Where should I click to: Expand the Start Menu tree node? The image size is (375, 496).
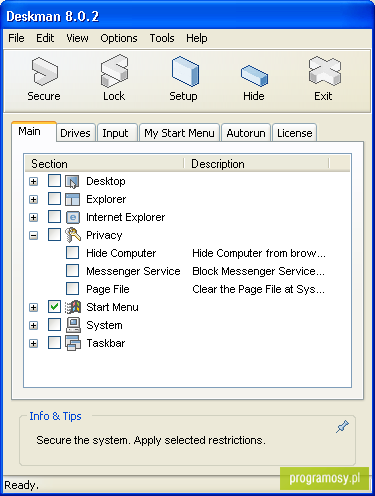coord(33,308)
